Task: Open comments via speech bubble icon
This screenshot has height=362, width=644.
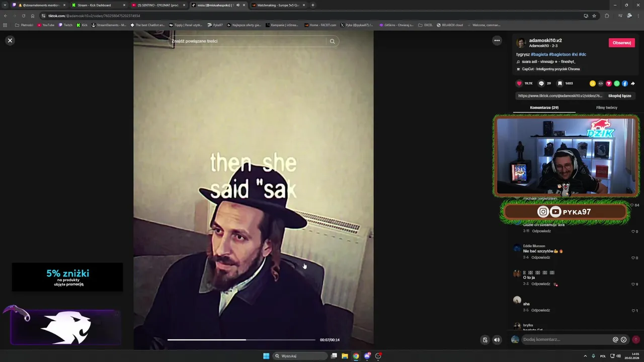Action: click(541, 83)
